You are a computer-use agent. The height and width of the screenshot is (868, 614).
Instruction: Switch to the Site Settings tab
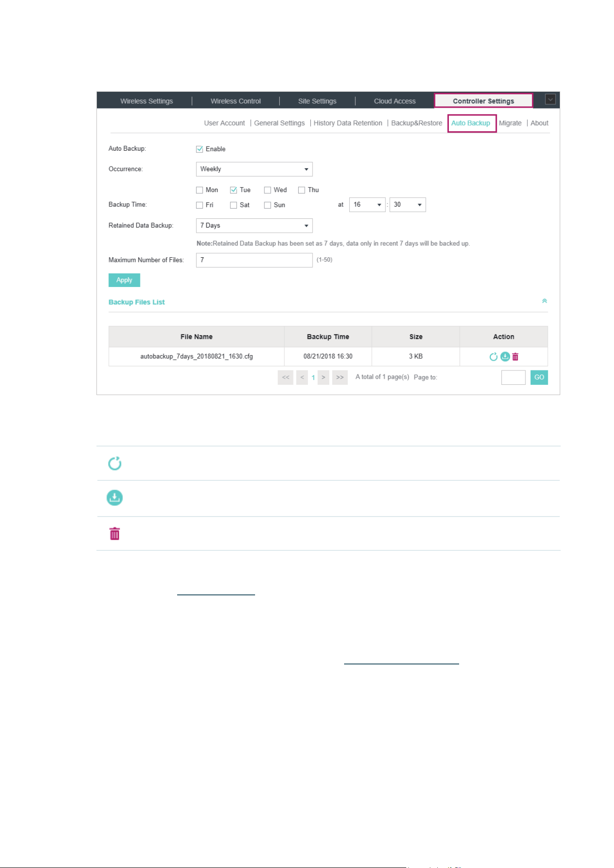[x=317, y=101]
